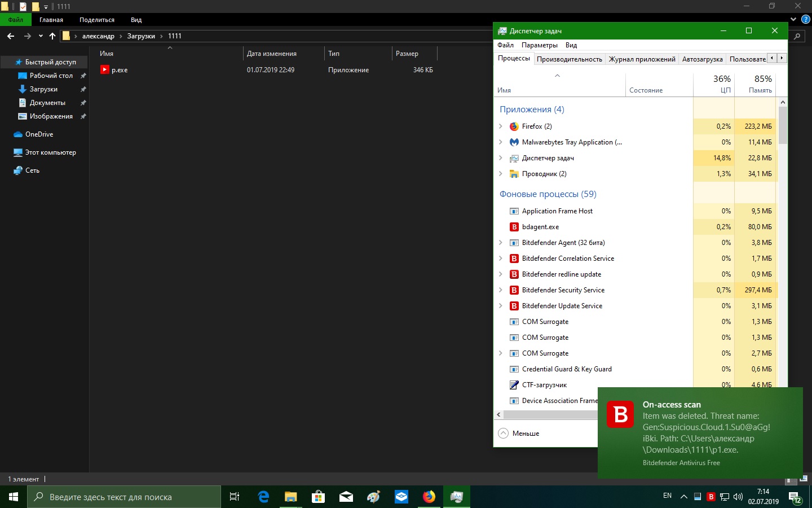The image size is (812, 508).
Task: Open Этот компьютер in the navigation pane
Action: pos(50,152)
